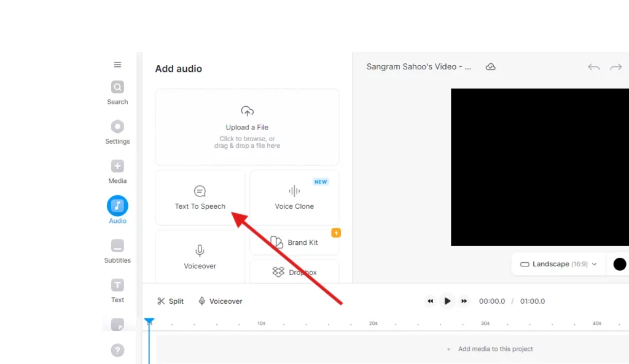Screen dimensions: 629x364
Task: Open Settings in the sidebar
Action: pos(117,133)
